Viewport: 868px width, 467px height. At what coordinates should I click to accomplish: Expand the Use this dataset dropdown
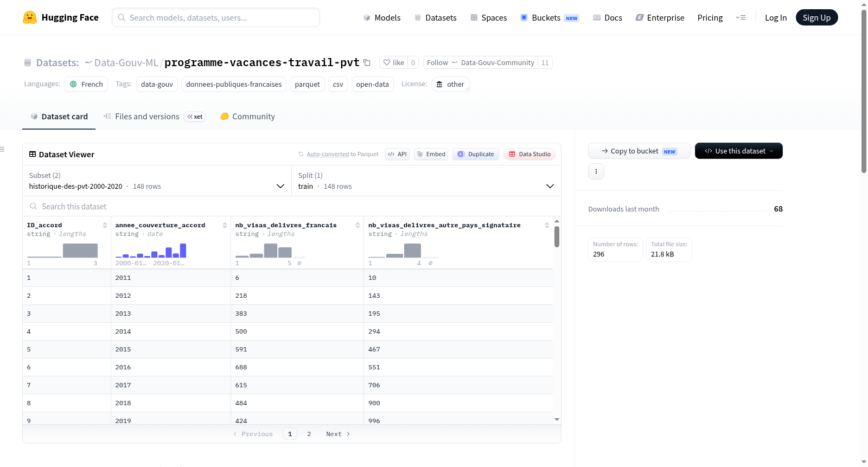click(x=738, y=151)
